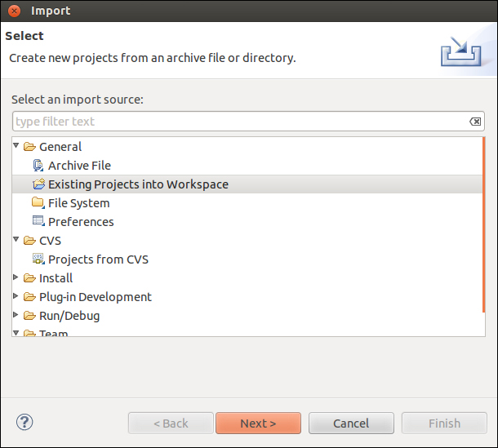Collapse the CVS tree category

(16, 240)
